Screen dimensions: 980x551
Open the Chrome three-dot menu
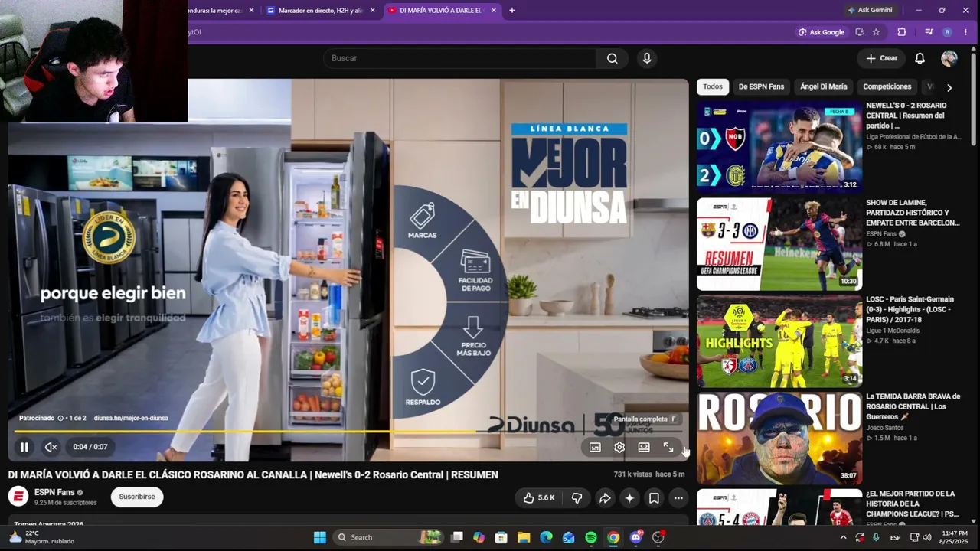tap(966, 32)
